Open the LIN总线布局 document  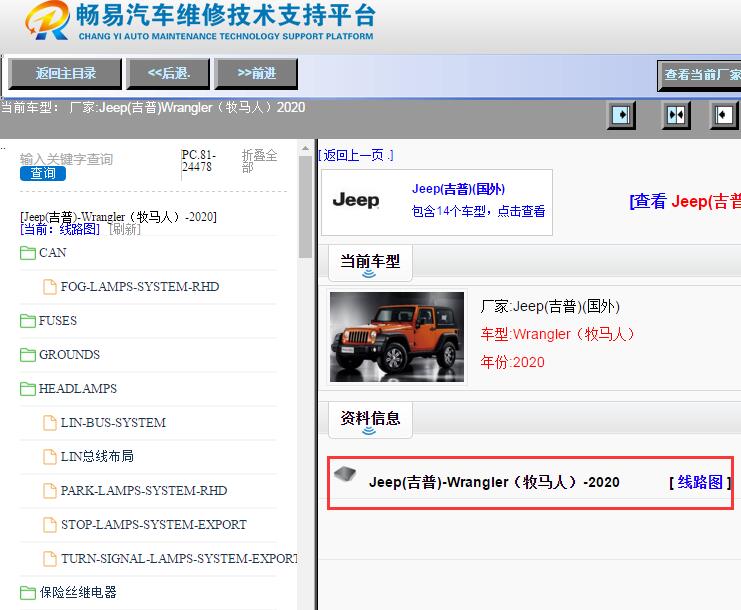pos(97,456)
